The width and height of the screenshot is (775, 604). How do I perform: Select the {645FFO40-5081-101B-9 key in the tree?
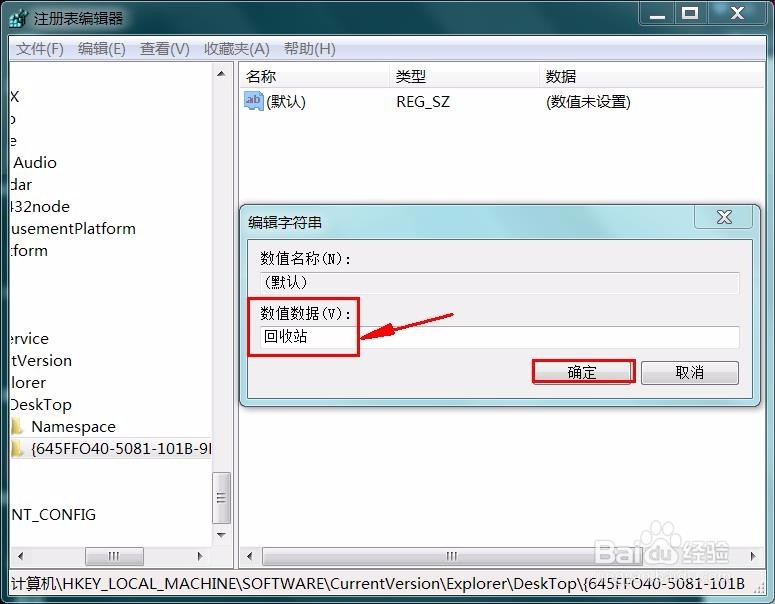point(121,449)
